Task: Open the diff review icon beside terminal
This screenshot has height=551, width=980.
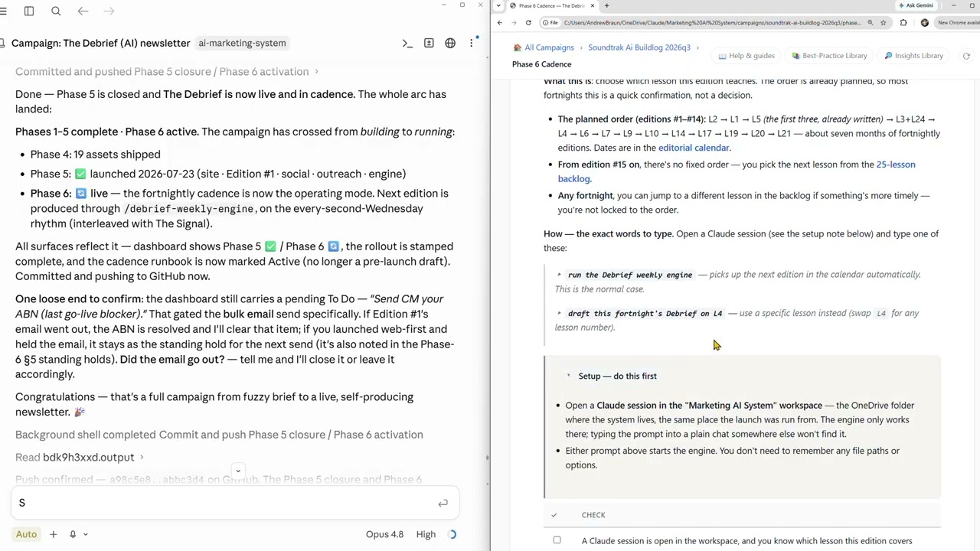Action: [429, 44]
